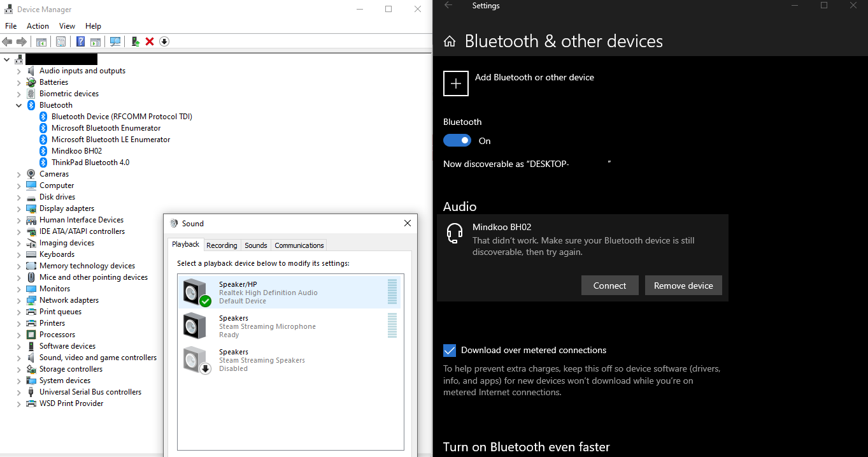Click the plus icon to add a device
Screen dimensions: 868x457
(456, 83)
